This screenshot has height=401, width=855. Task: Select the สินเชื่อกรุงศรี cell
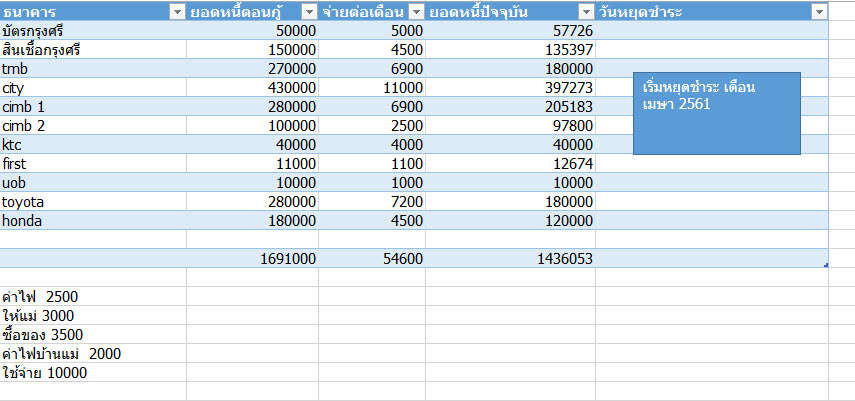click(93, 50)
